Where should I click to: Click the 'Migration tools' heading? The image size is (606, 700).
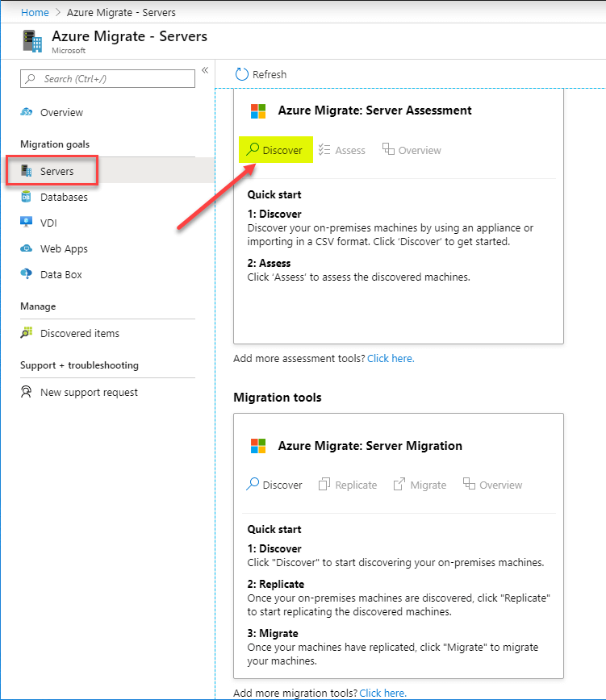[278, 398]
